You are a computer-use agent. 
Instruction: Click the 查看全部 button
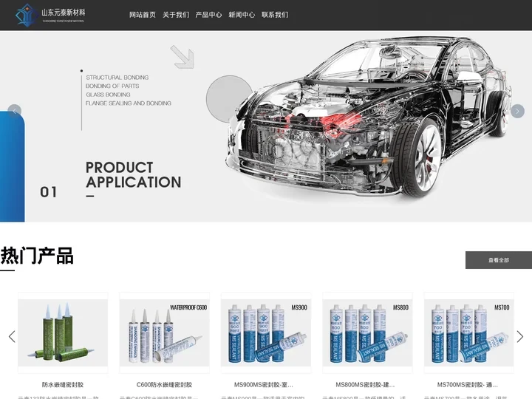click(x=499, y=260)
